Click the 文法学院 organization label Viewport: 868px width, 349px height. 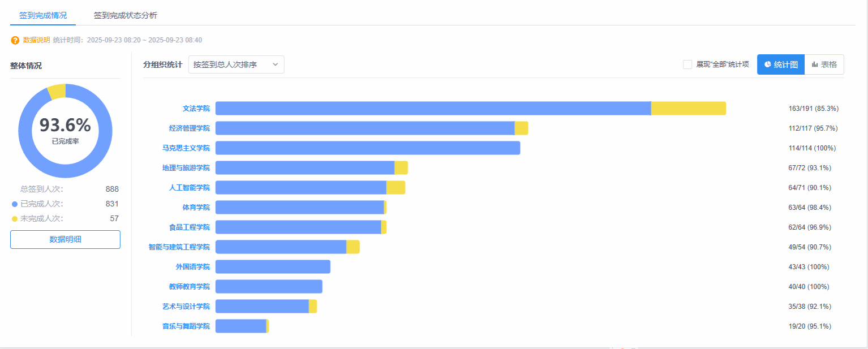196,109
